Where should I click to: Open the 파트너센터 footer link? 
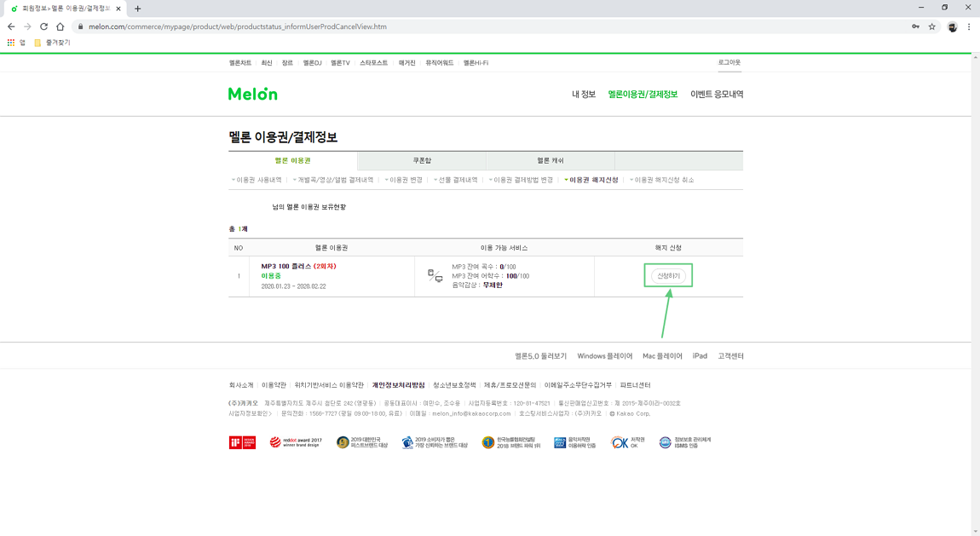635,385
